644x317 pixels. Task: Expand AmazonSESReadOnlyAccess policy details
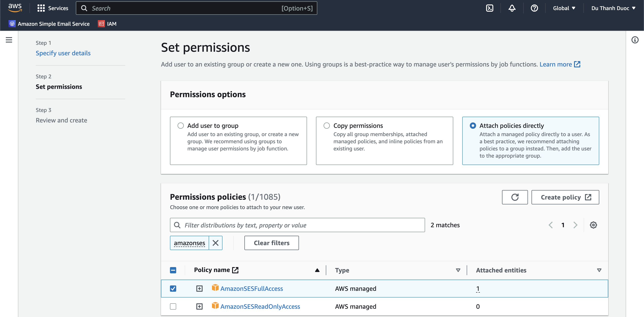199,306
